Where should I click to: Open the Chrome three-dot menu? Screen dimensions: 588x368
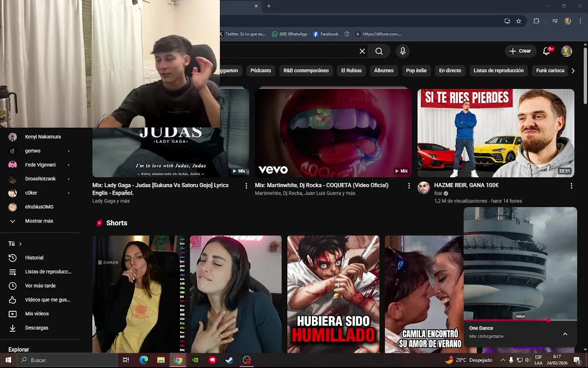pos(580,21)
